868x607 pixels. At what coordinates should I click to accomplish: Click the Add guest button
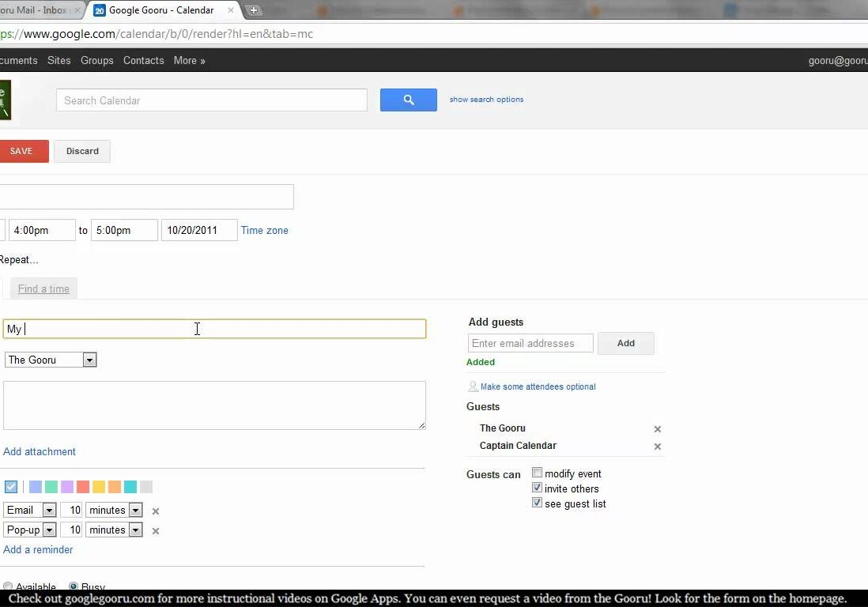tap(626, 343)
